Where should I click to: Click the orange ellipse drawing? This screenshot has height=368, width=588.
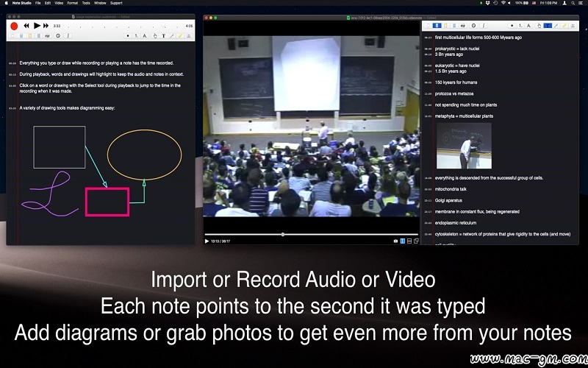pos(144,155)
